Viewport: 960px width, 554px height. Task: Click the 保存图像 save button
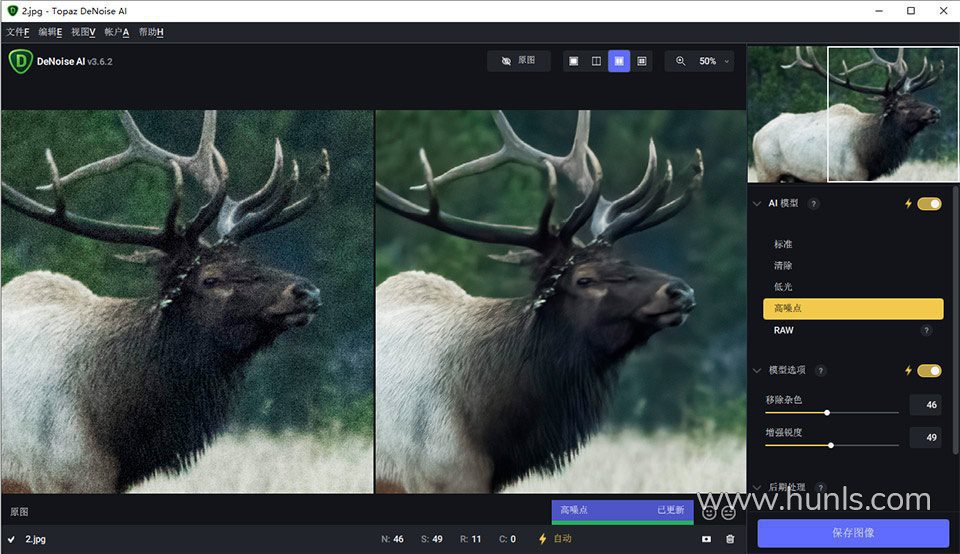coord(853,533)
